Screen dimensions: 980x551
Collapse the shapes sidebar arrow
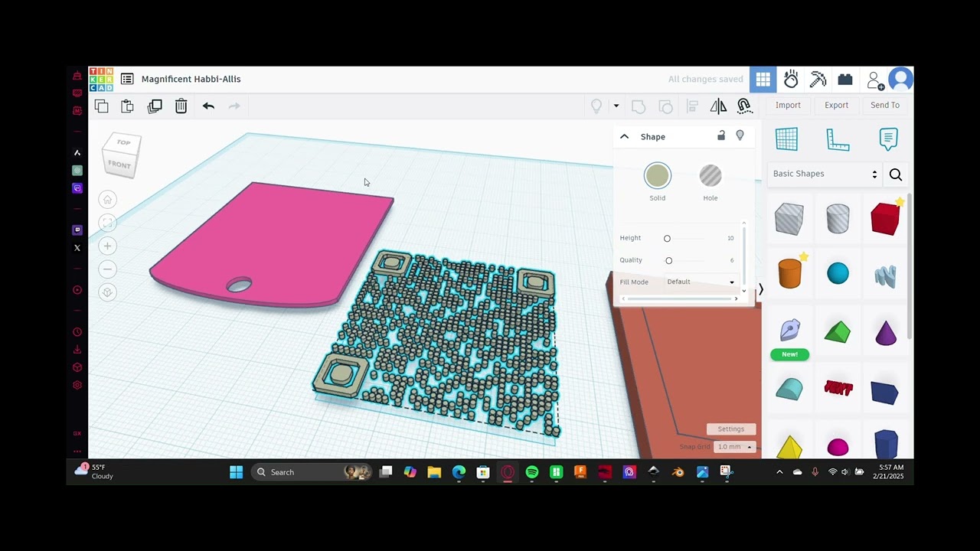(760, 289)
